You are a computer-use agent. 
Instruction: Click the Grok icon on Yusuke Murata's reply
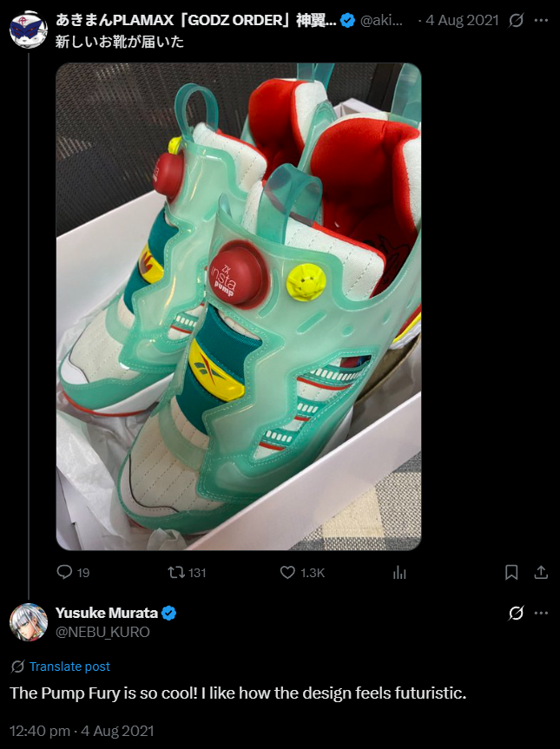pyautogui.click(x=516, y=613)
